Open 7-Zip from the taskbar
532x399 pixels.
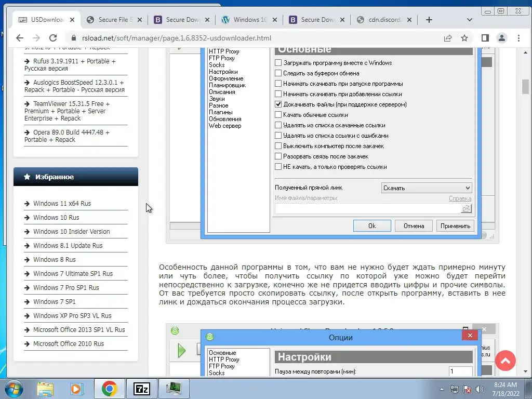pos(141,389)
